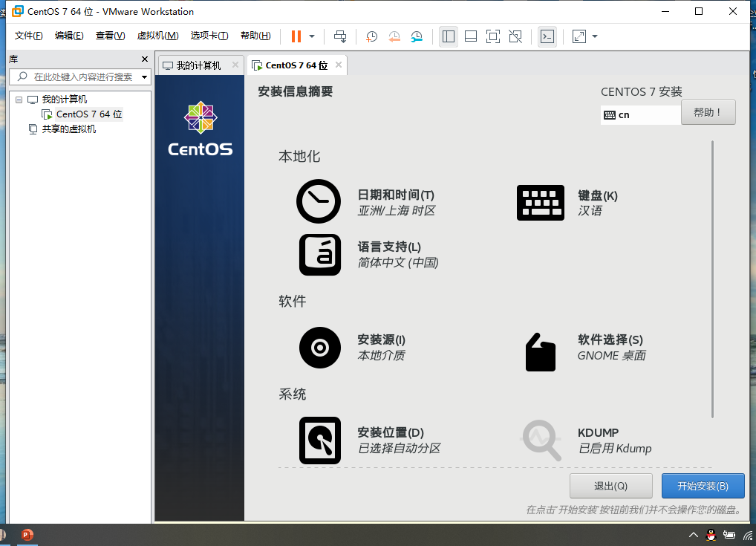Click the full screen mode icon
This screenshot has width=756, height=546.
click(x=493, y=36)
